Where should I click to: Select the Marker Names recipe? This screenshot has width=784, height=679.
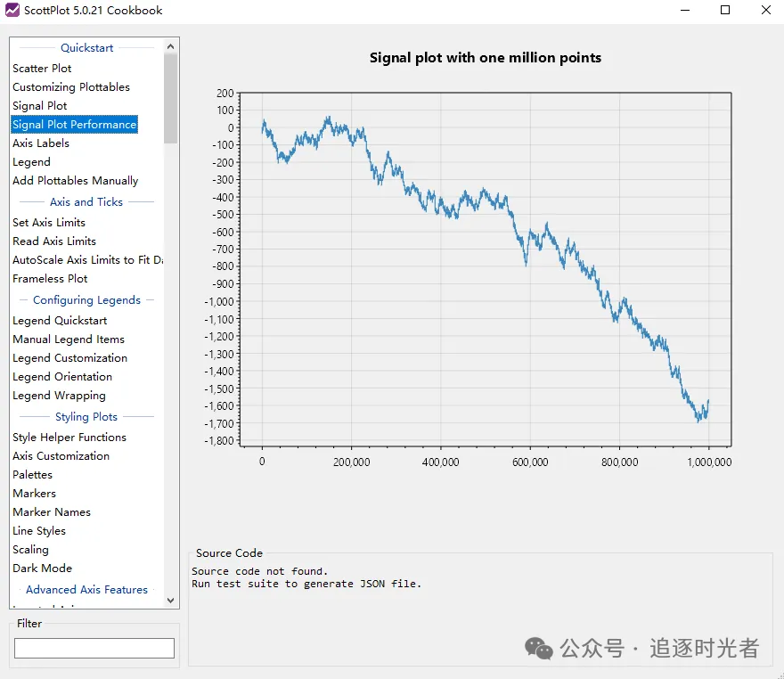point(52,512)
